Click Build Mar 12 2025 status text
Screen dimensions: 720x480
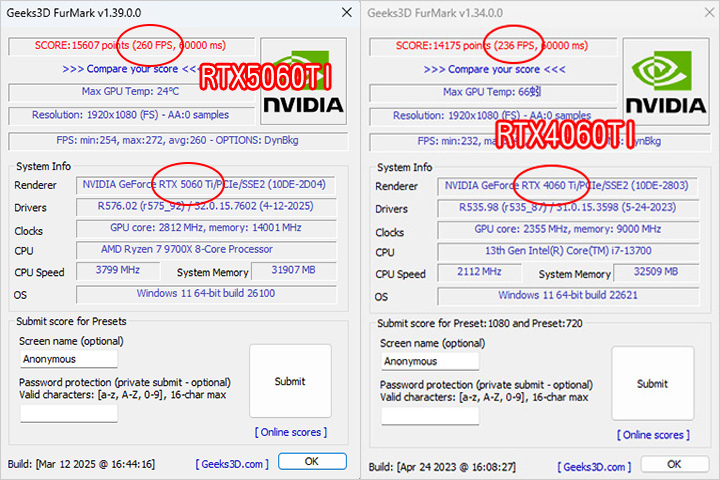81,464
